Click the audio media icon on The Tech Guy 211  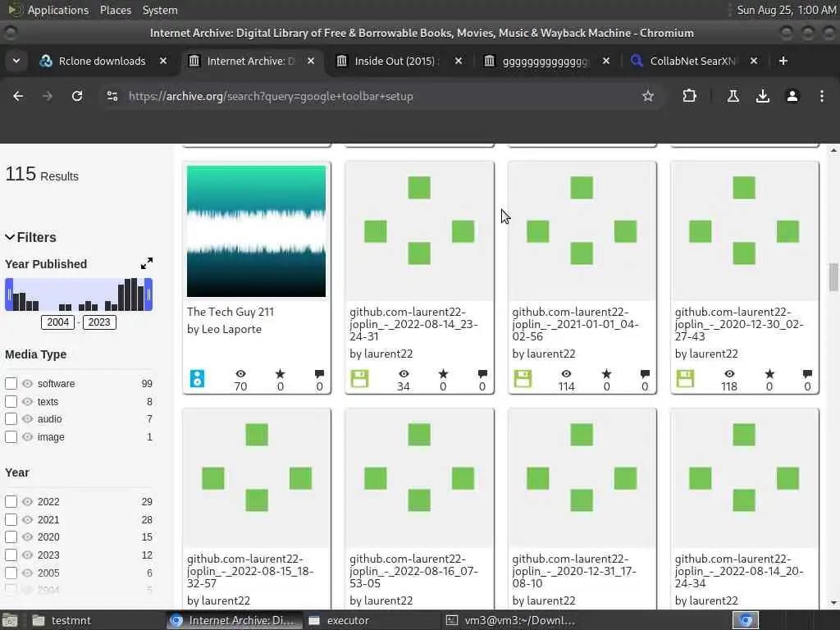coord(197,378)
